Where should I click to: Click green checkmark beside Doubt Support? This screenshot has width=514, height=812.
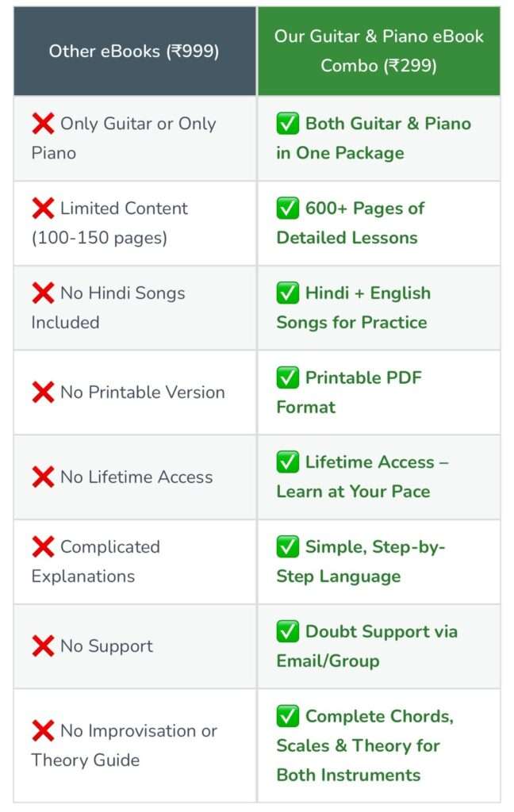(287, 632)
